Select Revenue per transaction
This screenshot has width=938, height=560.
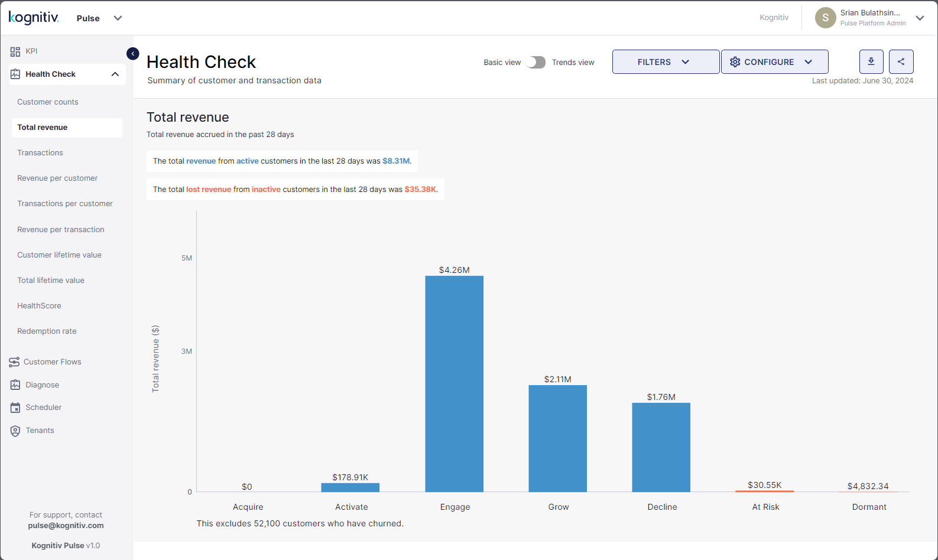[61, 230]
